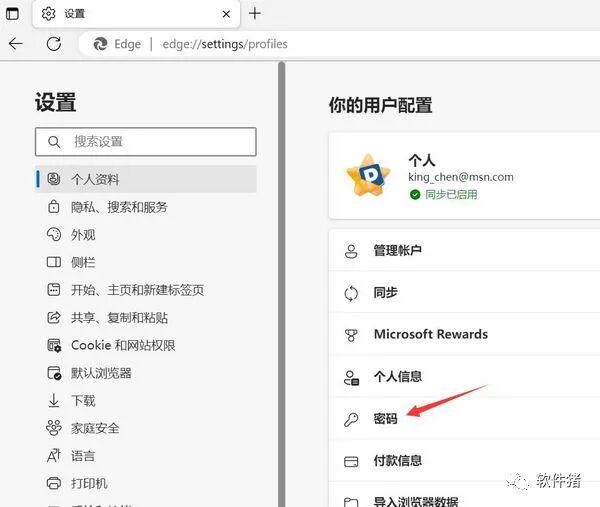
Task: Select the 设置 browser tab
Action: point(136,14)
